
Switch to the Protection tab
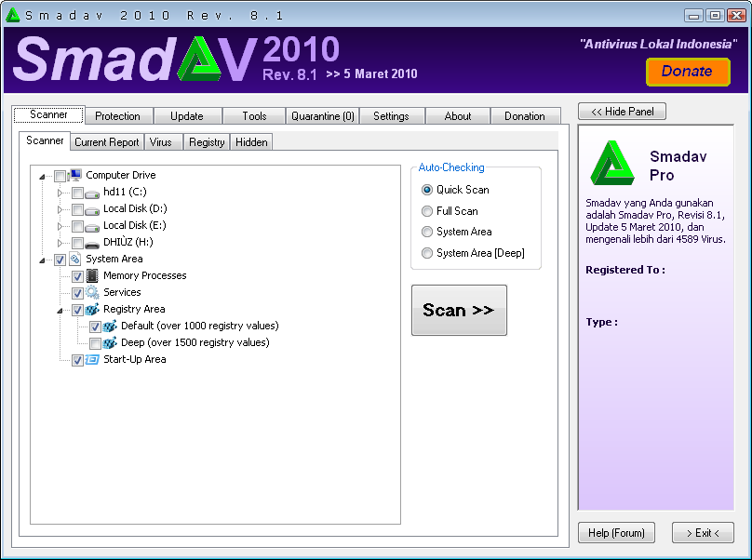(x=117, y=116)
